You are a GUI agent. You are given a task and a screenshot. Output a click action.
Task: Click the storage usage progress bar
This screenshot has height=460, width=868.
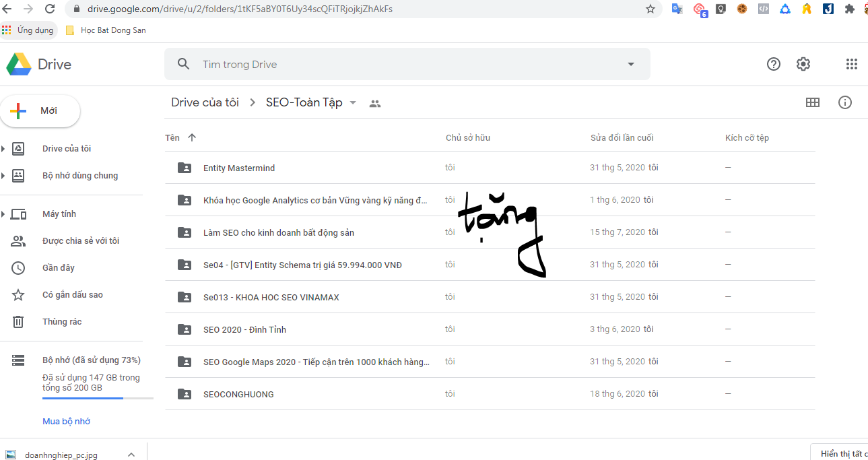(98, 399)
